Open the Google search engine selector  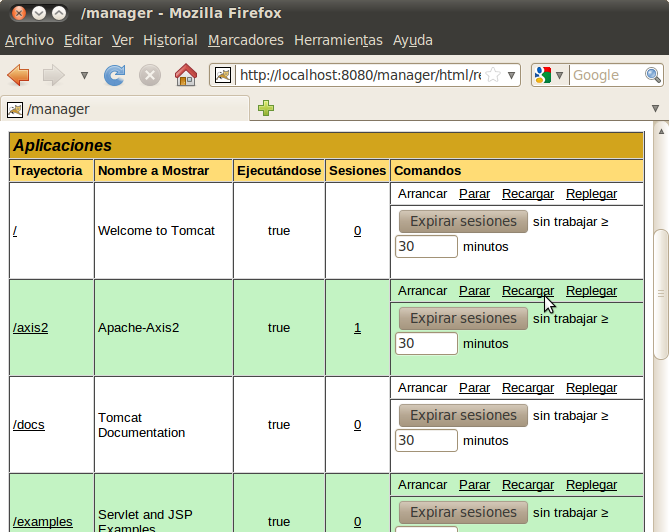[549, 76]
